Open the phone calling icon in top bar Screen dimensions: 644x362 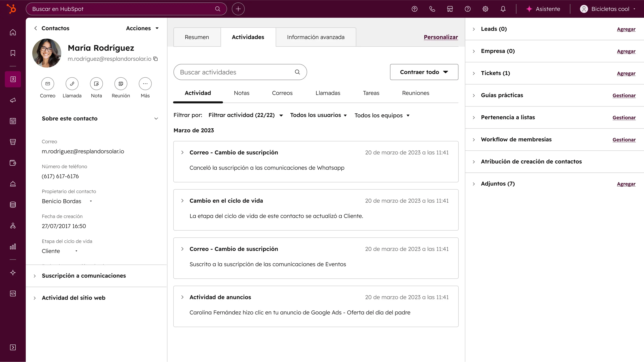[x=432, y=9]
